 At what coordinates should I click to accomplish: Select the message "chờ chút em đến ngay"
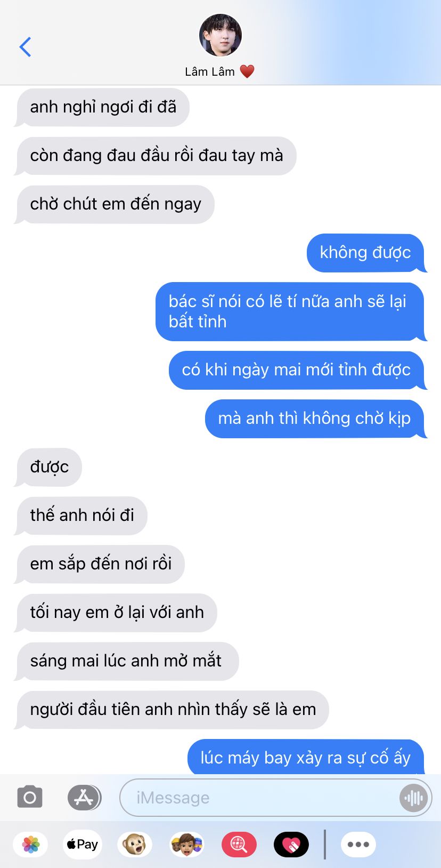click(116, 204)
